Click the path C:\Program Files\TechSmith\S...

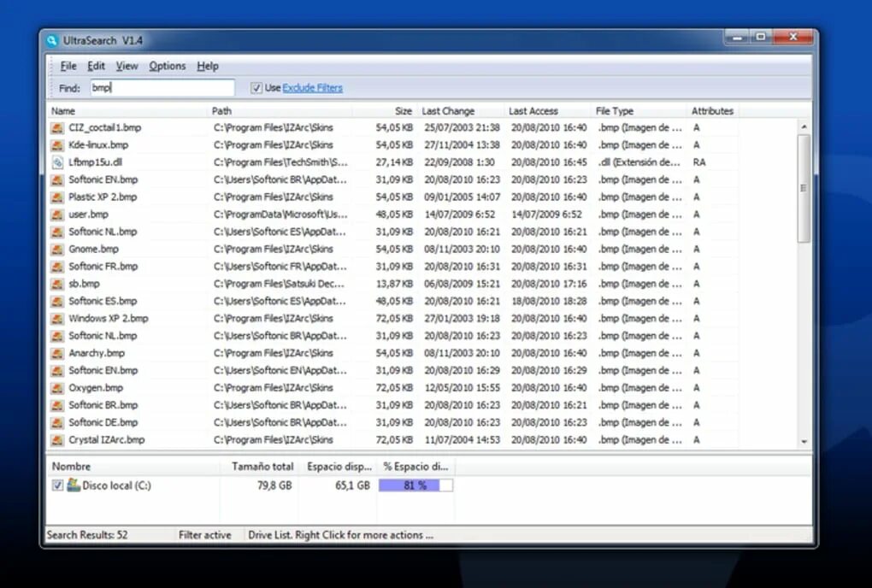coord(281,162)
